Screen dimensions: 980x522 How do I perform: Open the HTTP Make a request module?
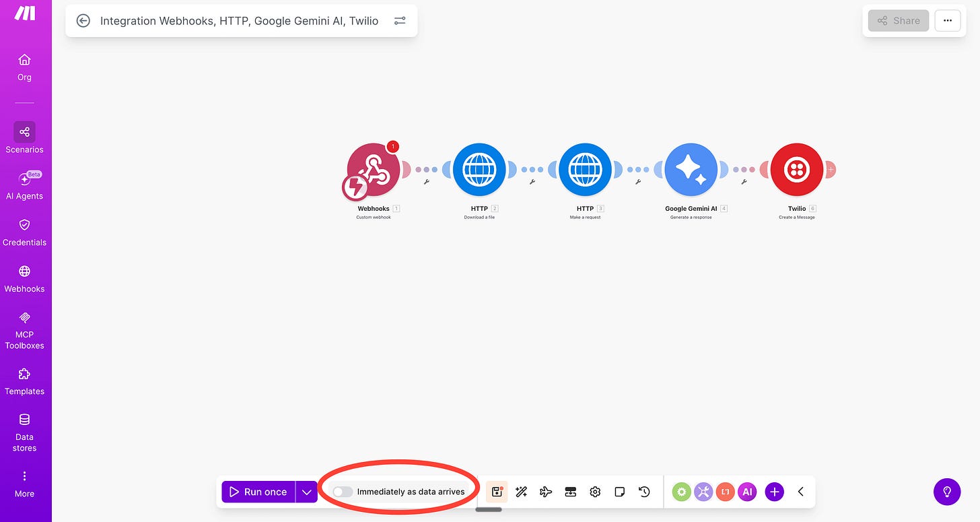click(x=585, y=170)
